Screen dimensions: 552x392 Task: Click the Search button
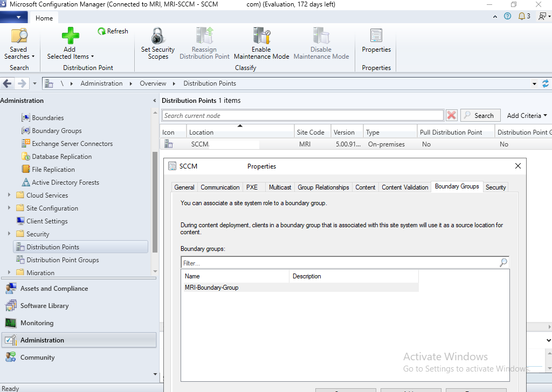(x=480, y=115)
